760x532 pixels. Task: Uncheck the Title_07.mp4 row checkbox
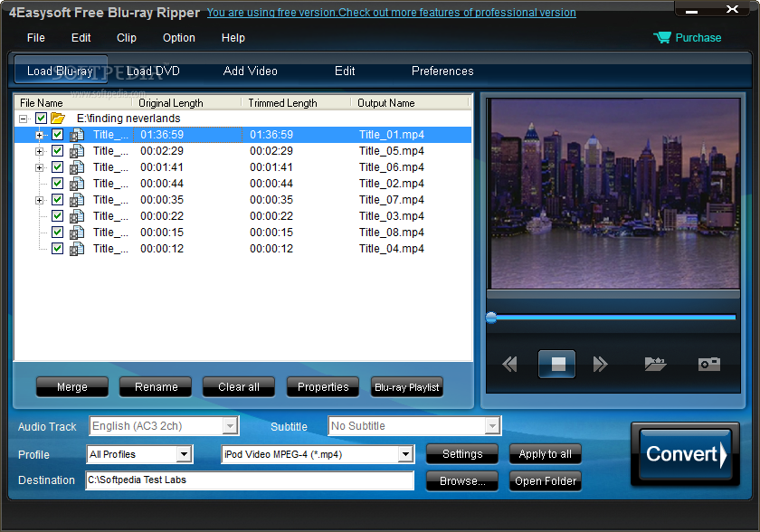pyautogui.click(x=57, y=199)
